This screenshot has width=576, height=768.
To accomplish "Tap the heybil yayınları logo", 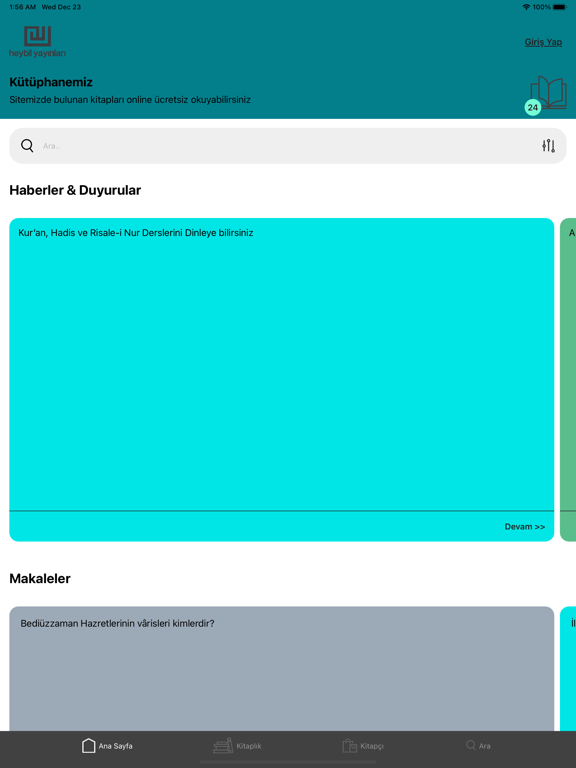I will [x=37, y=42].
